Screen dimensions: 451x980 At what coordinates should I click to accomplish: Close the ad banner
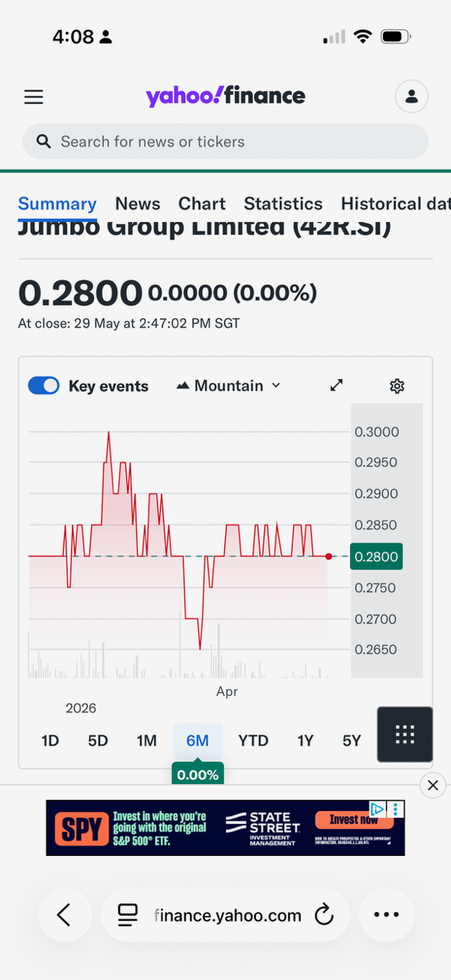tap(433, 785)
